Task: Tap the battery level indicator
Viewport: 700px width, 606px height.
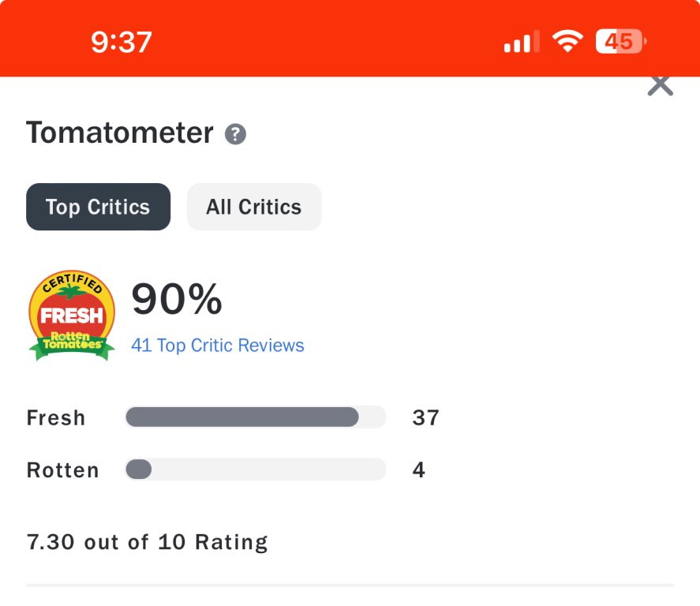Action: point(620,41)
